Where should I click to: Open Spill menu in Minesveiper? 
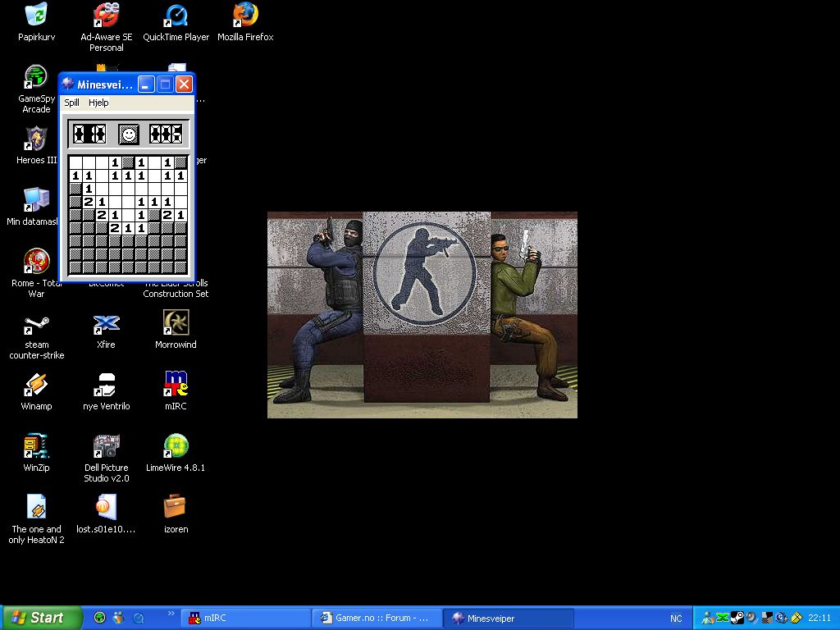click(72, 103)
